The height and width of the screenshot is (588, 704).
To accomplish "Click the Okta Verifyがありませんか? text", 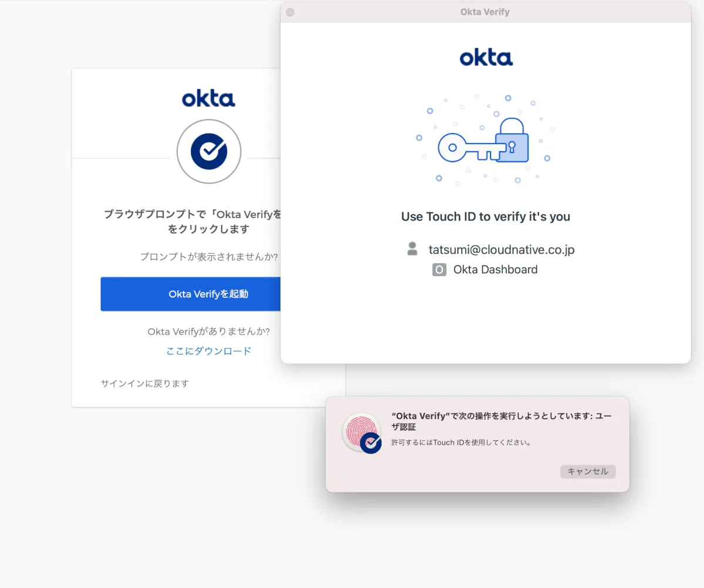I will (209, 332).
